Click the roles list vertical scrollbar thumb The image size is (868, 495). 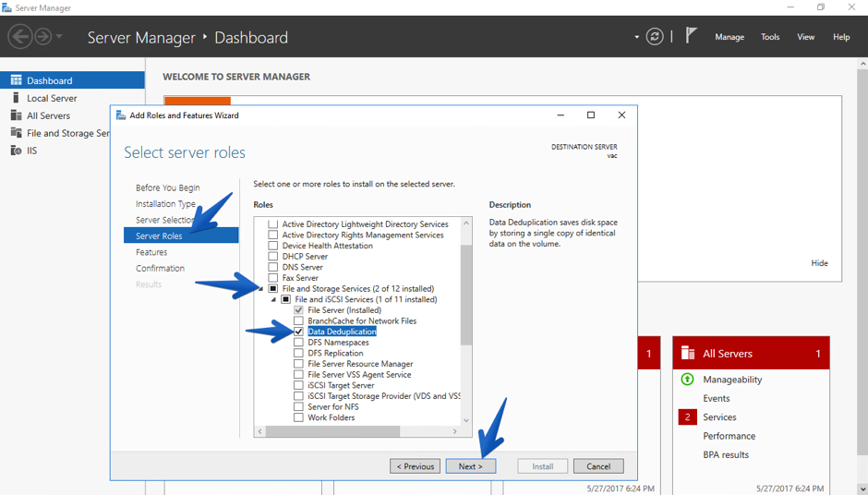(x=466, y=294)
